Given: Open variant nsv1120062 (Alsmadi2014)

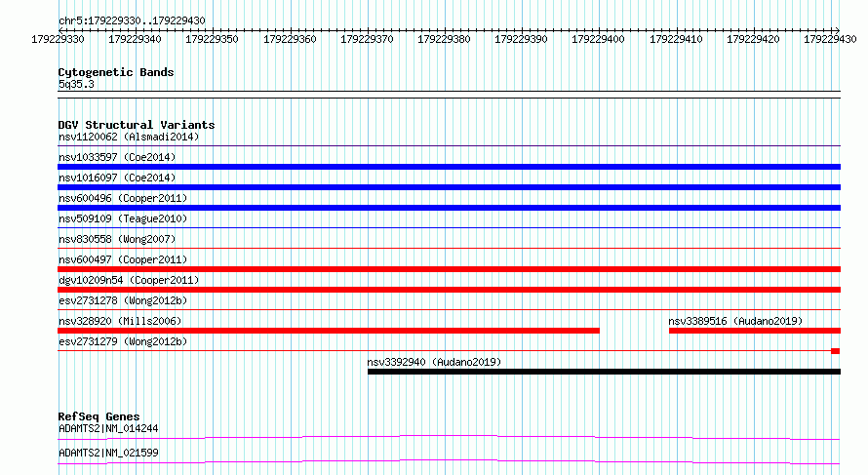Looking at the screenshot, I should pyautogui.click(x=129, y=137).
